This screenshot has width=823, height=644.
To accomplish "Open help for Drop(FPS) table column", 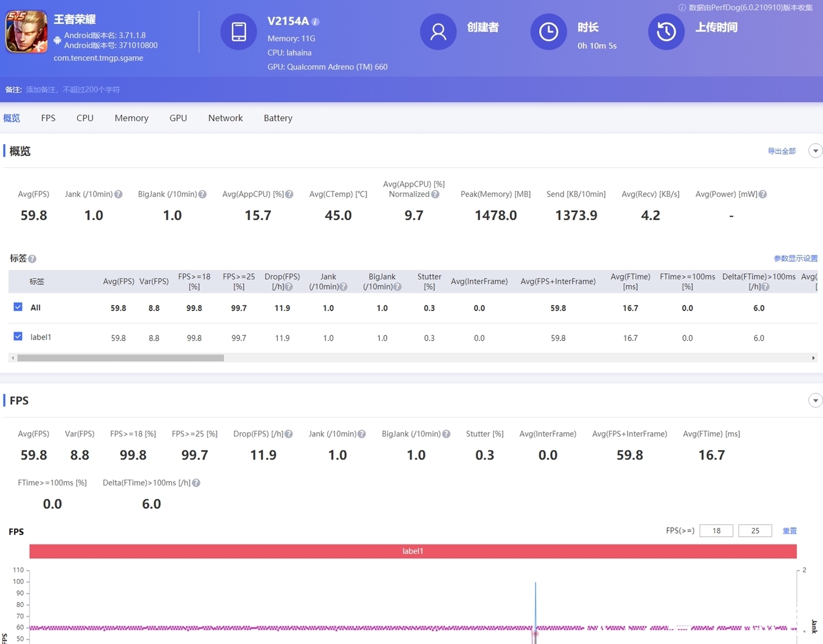I will point(289,287).
